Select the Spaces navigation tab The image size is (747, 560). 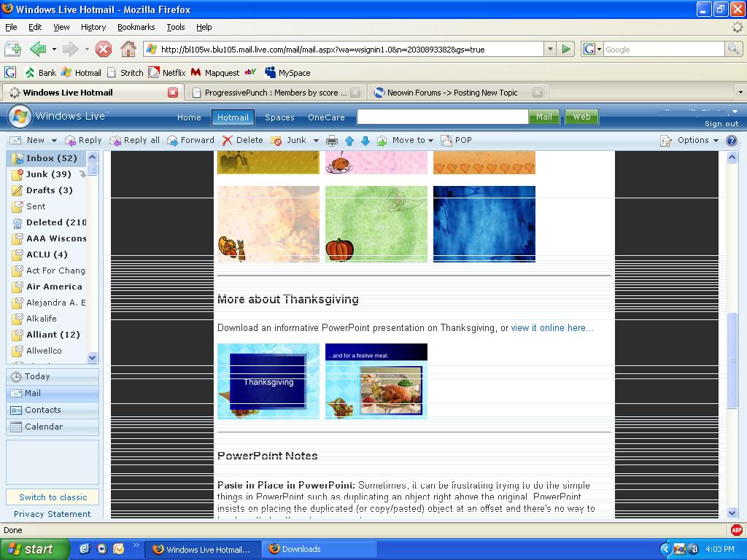(279, 117)
